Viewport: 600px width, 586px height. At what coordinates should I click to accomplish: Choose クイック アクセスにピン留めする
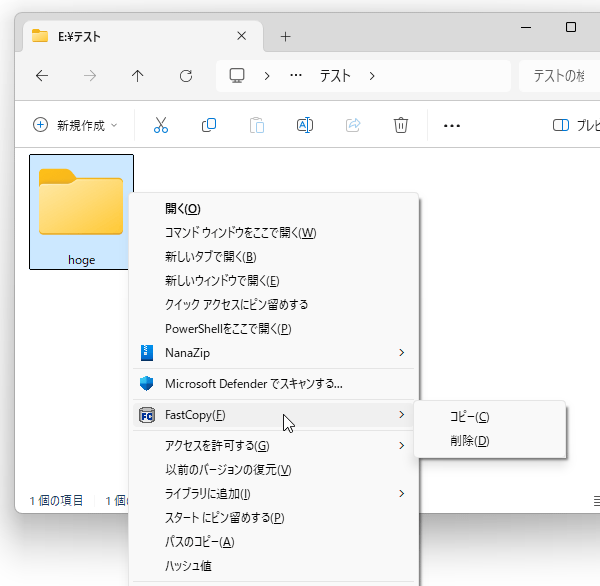[274, 305]
